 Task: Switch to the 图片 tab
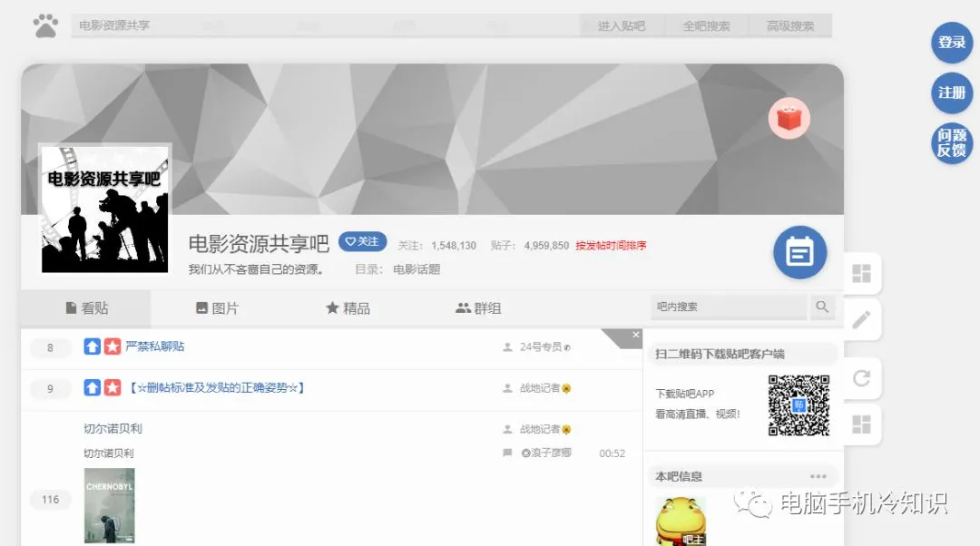tap(217, 308)
